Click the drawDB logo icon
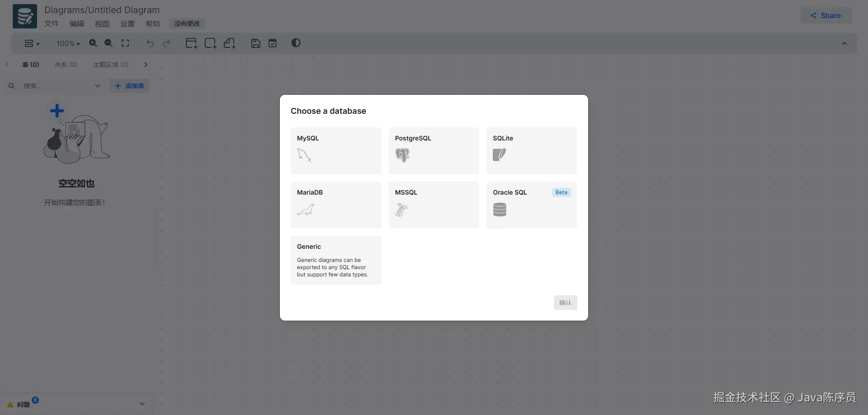Viewport: 868px width, 415px height. pos(25,16)
